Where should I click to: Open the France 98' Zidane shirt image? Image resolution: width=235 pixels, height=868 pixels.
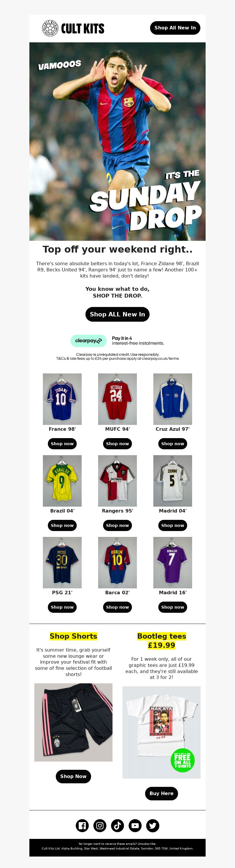62,399
